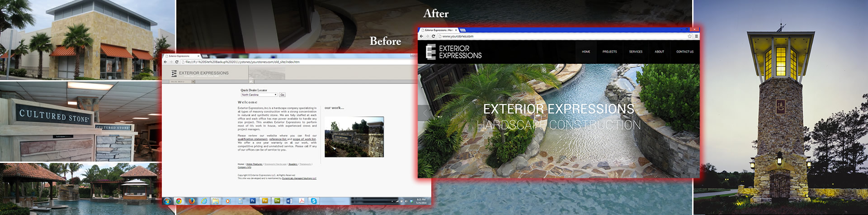Open Photoshop from the taskbar
Screen dimensions: 868x215
253,201
